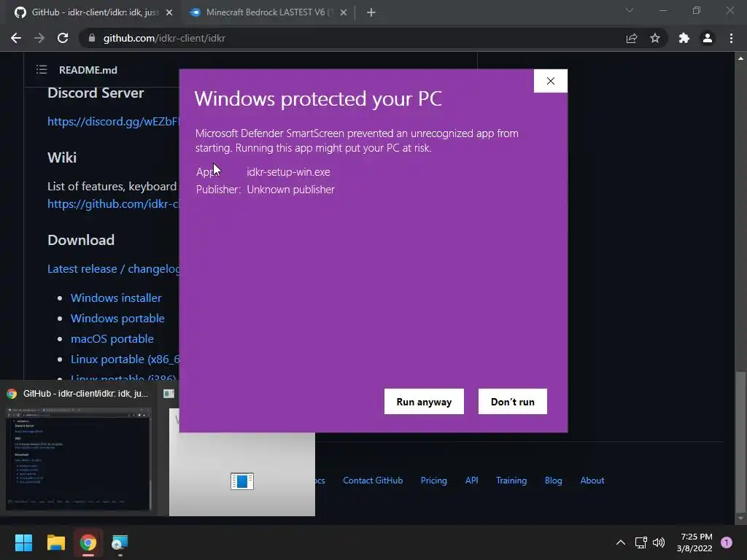Click the macOS portable link
Screen dimensions: 747x560
tap(112, 338)
